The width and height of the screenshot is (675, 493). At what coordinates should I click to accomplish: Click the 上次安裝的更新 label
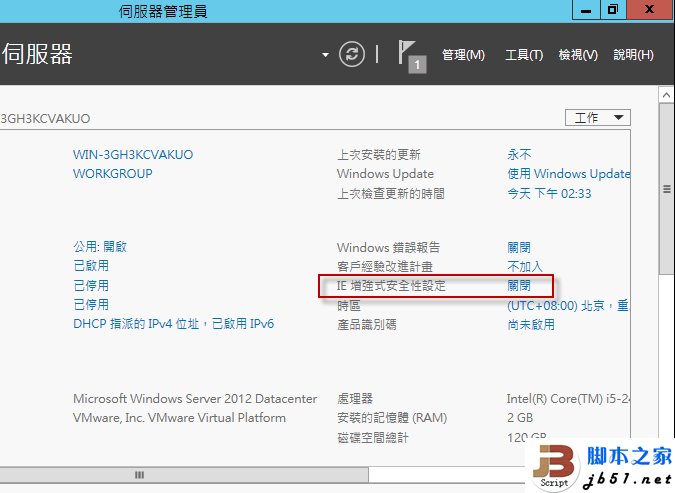coord(378,155)
